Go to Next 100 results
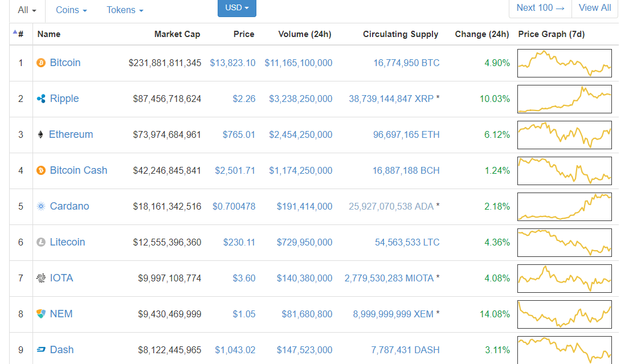The height and width of the screenshot is (364, 637). click(x=540, y=8)
